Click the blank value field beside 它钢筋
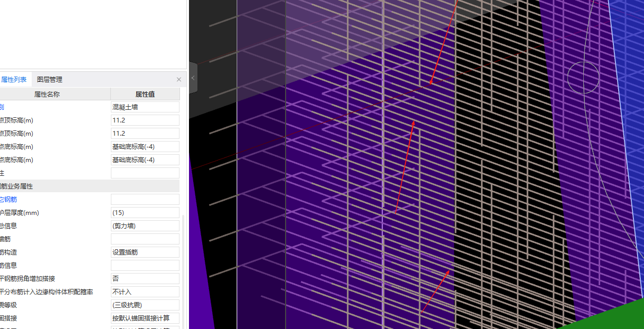 (145, 199)
